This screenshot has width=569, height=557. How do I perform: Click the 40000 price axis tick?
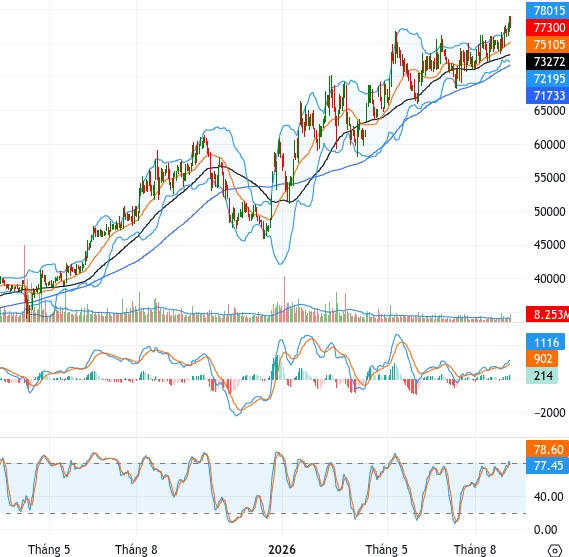click(x=549, y=279)
